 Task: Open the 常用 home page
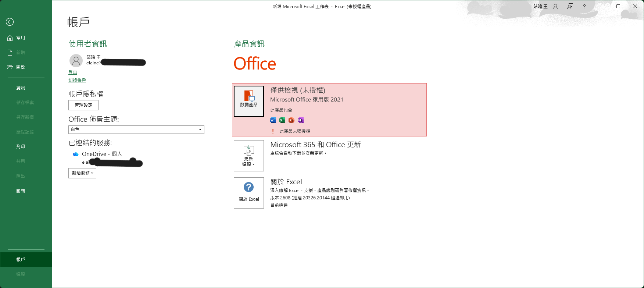pos(26,38)
